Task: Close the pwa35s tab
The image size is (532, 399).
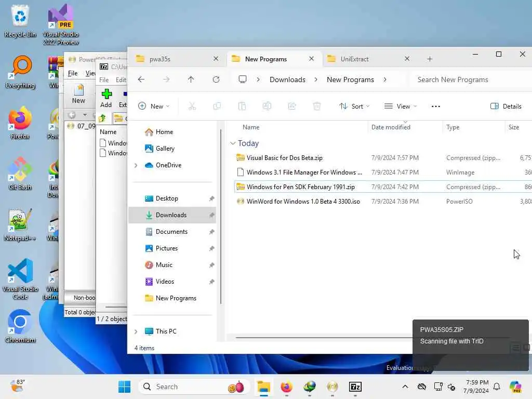Action: click(x=216, y=59)
